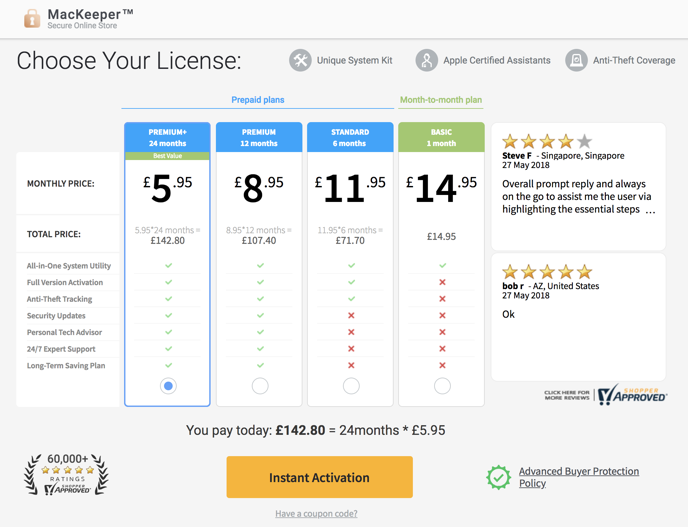Image resolution: width=688 pixels, height=527 pixels.
Task: Click the Anti-Theft Coverage label
Action: pos(634,60)
